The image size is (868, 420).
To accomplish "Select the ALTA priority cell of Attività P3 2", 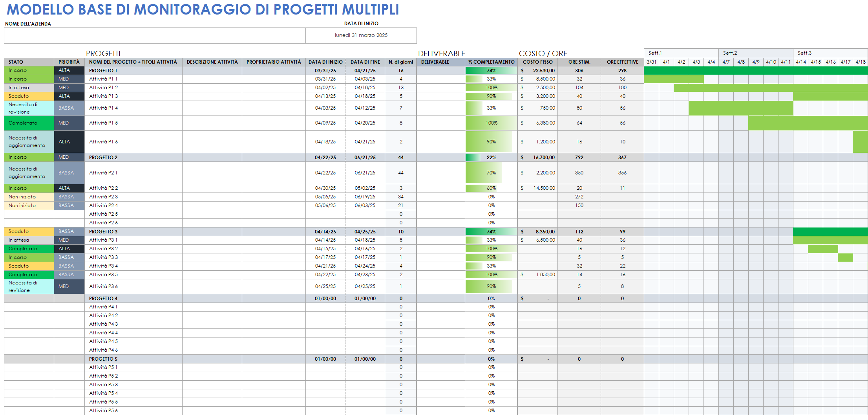I will click(x=69, y=249).
